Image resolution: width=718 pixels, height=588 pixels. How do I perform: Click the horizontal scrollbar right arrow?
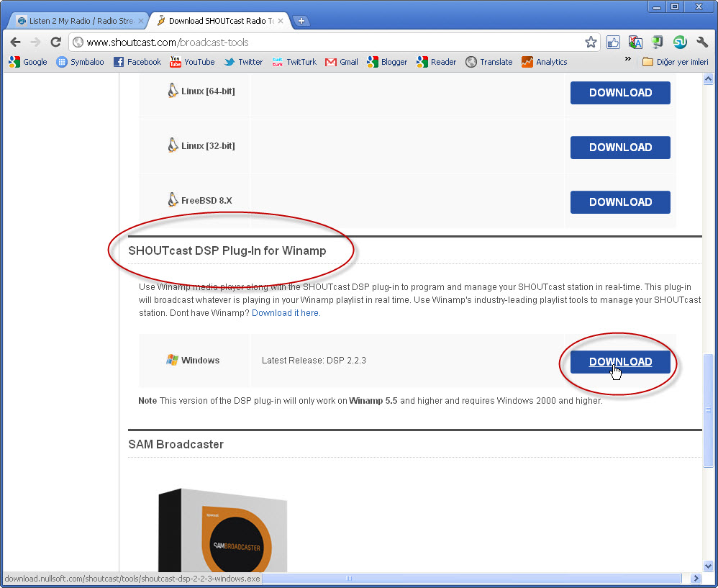[x=696, y=579]
